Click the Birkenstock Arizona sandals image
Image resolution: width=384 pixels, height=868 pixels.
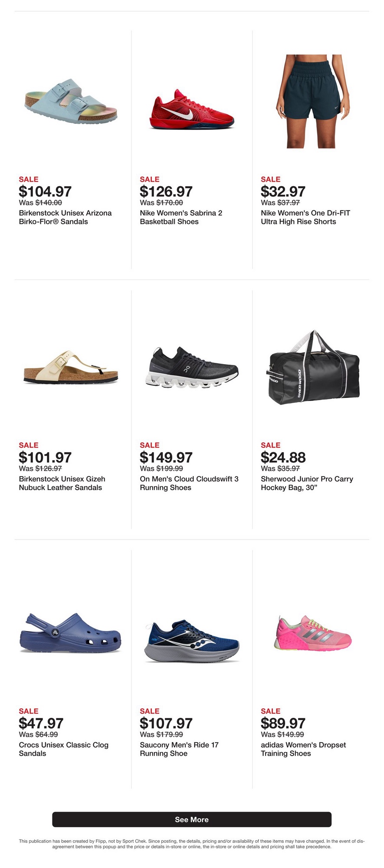(71, 102)
